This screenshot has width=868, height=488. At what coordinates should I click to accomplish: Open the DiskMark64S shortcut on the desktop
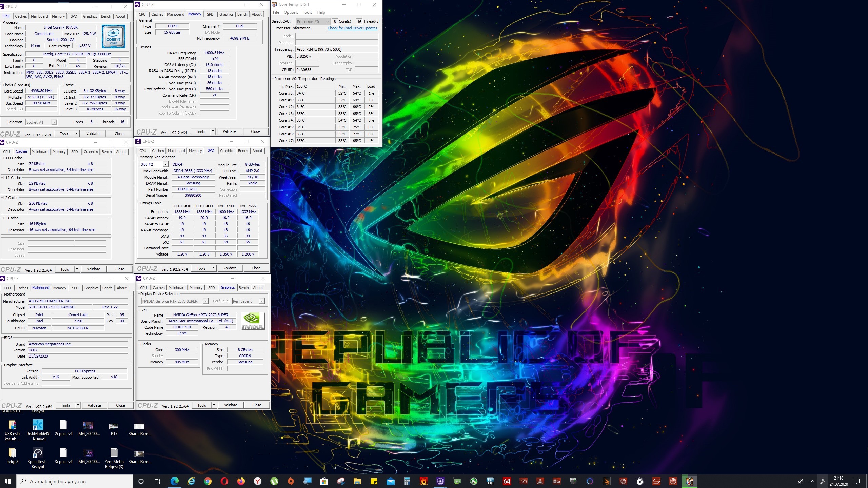pos(38,430)
